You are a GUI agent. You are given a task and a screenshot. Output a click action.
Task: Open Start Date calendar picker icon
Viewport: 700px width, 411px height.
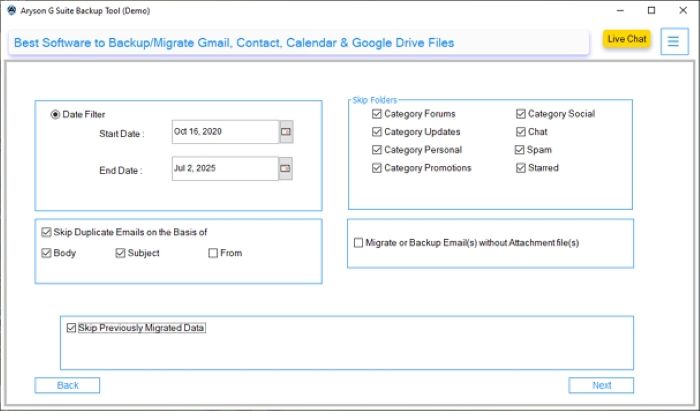[x=286, y=132]
